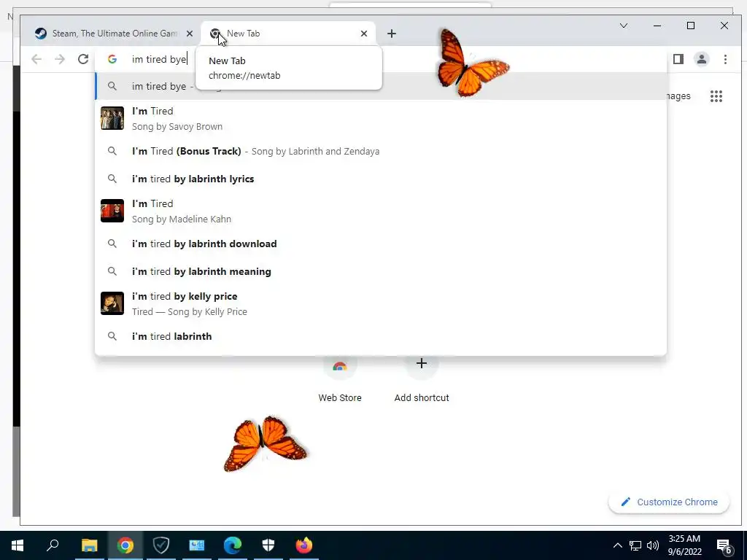This screenshot has height=560, width=747.
Task: Open network status tray icon
Action: point(635,545)
